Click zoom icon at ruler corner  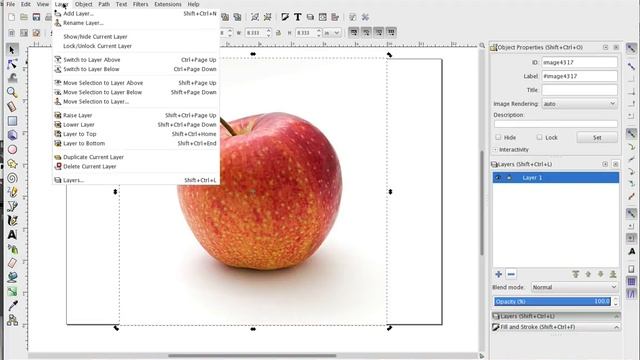pos(482,45)
